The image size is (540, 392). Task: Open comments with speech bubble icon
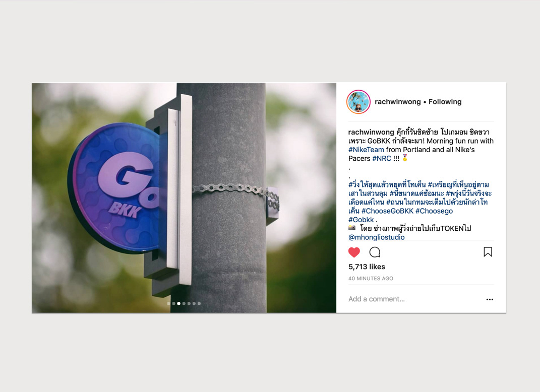tap(375, 252)
